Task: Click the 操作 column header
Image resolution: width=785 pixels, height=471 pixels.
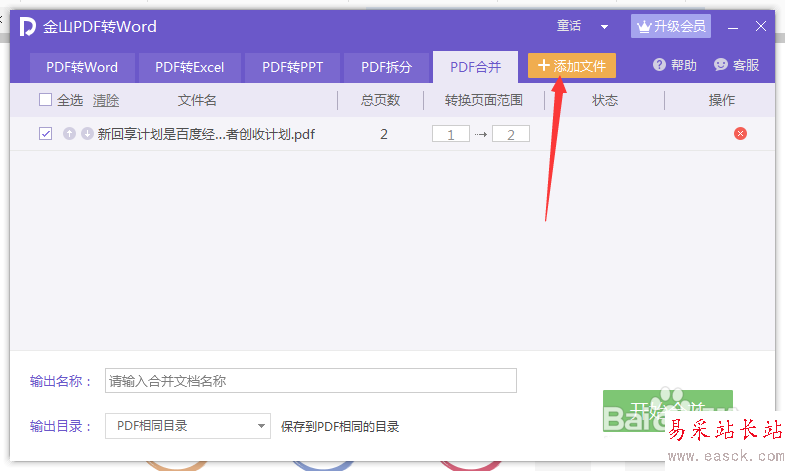Action: (x=721, y=101)
